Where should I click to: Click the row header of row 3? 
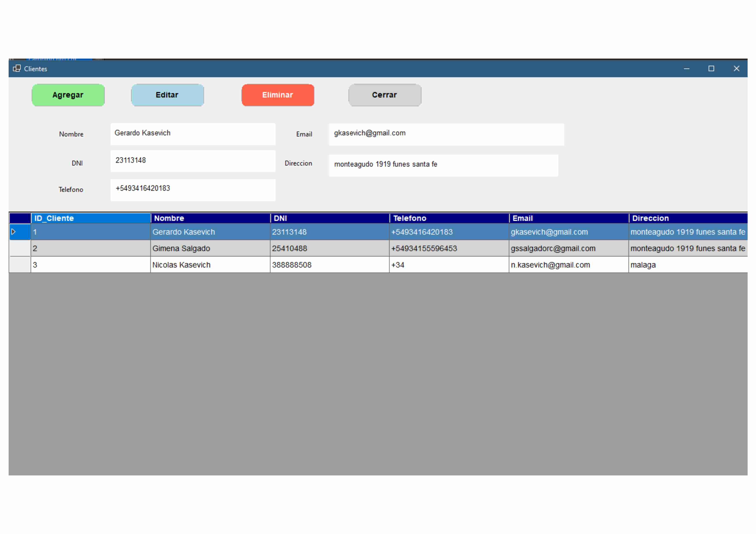point(20,265)
